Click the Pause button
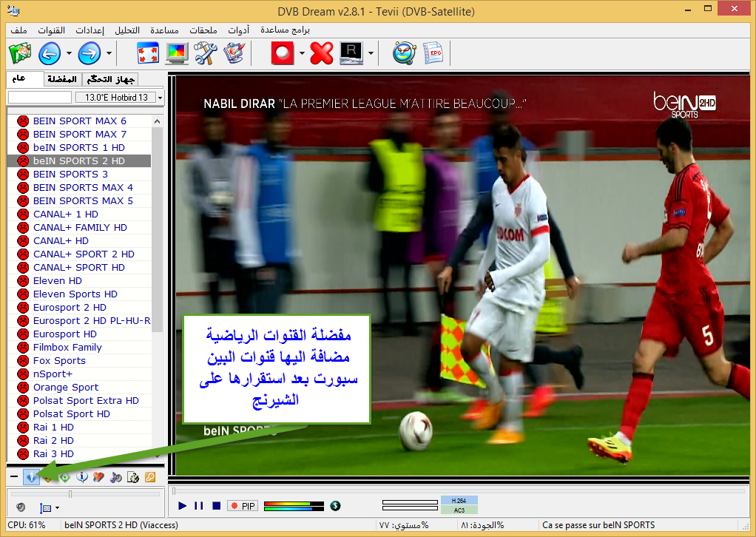The height and width of the screenshot is (537, 756). point(199,506)
